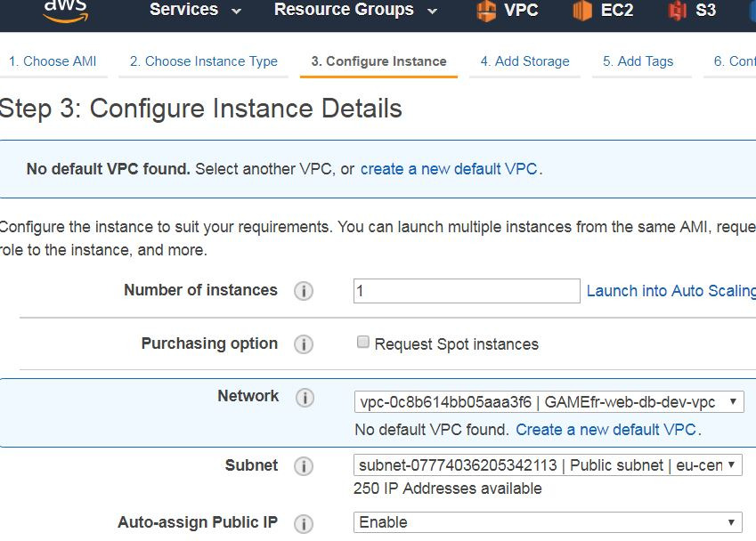756x541 pixels.
Task: Click Launch into Auto Scaling link
Action: (x=671, y=291)
